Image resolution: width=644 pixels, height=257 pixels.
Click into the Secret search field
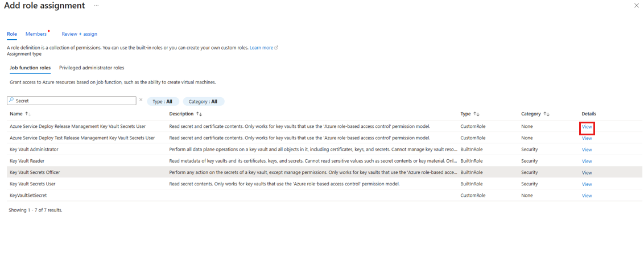(x=72, y=101)
